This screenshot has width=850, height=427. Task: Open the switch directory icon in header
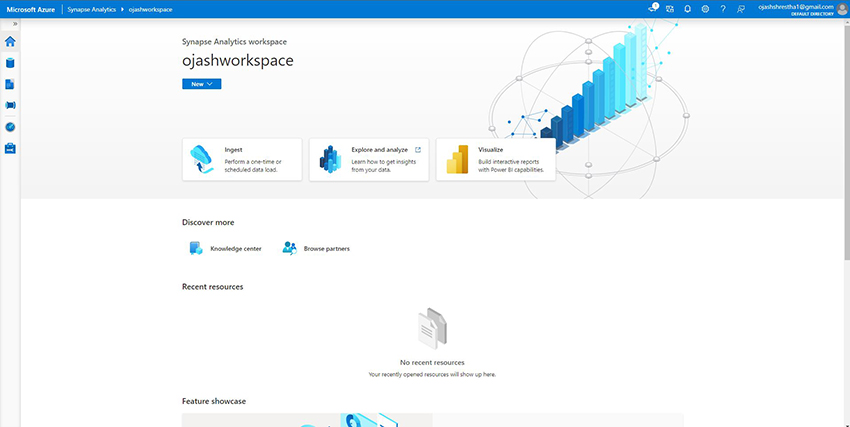670,9
